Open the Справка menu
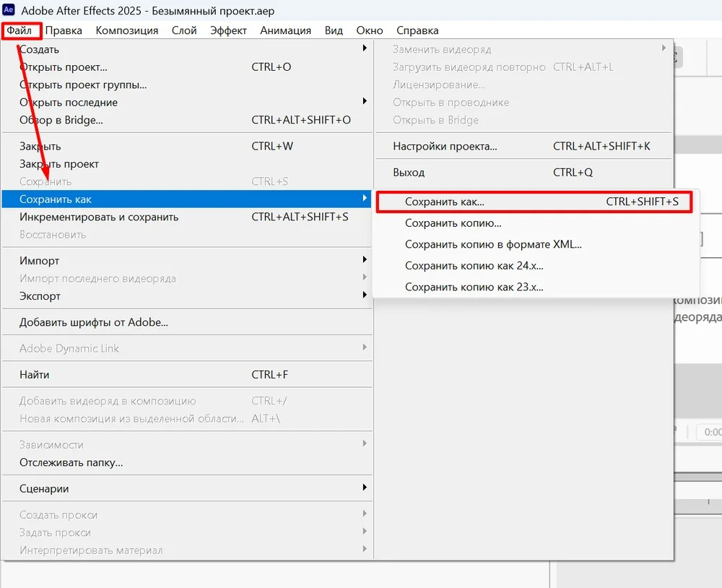The width and height of the screenshot is (722, 588). pos(417,30)
